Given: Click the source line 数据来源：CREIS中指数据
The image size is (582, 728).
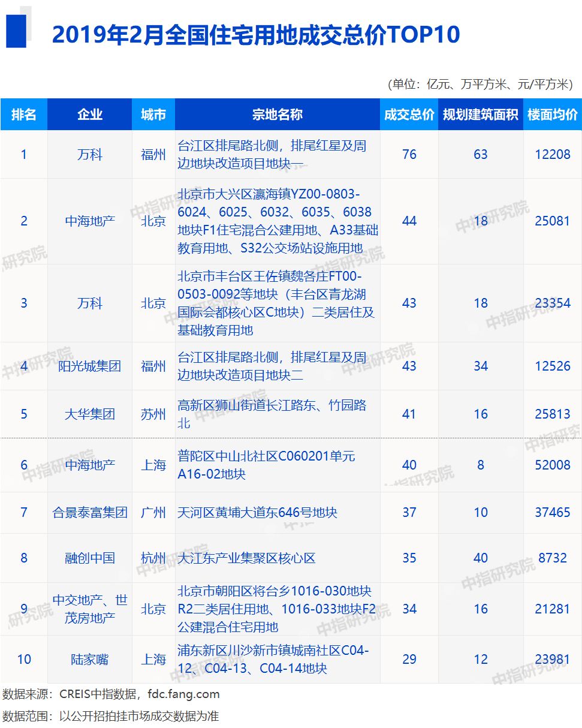Looking at the screenshot, I should (111, 694).
